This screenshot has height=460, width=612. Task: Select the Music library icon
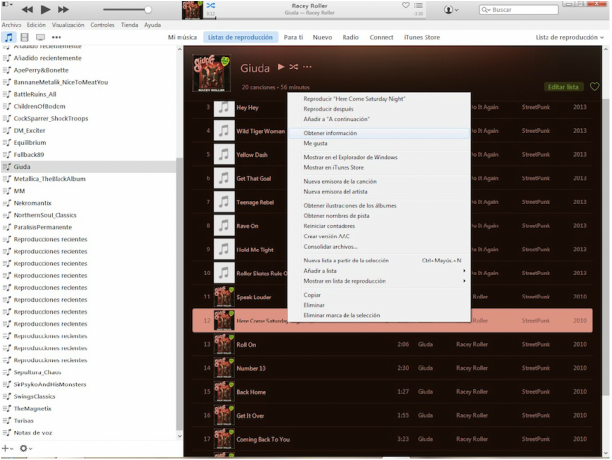tap(9, 37)
